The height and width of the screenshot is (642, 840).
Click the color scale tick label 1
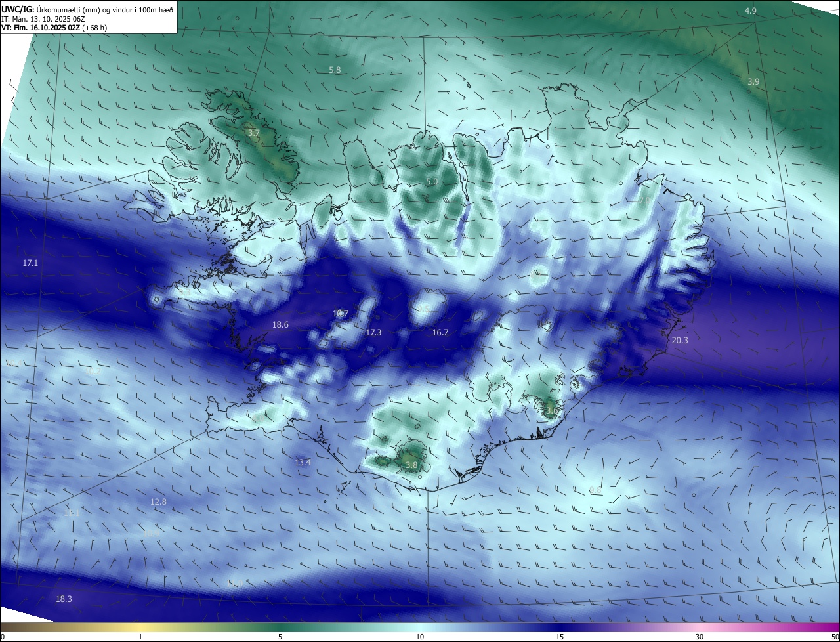140,637
